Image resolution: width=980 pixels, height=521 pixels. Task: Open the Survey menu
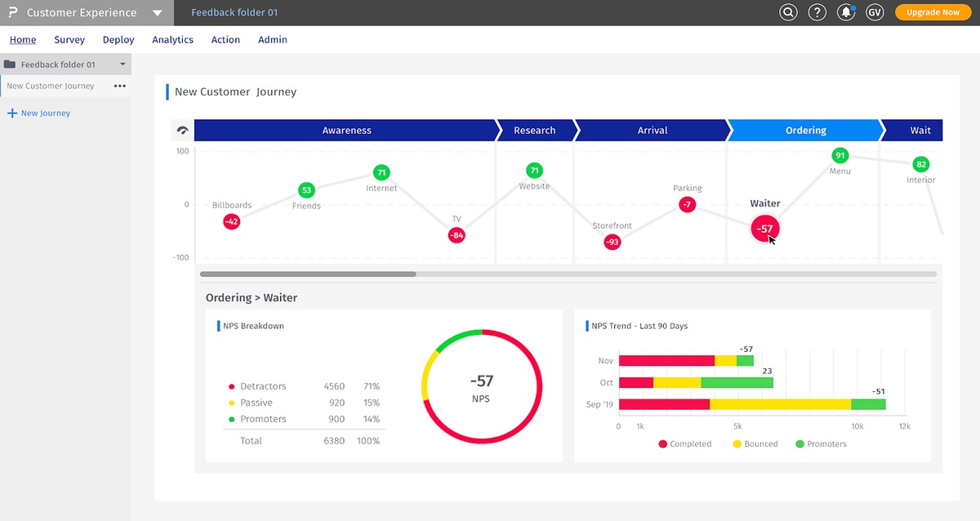coord(69,39)
